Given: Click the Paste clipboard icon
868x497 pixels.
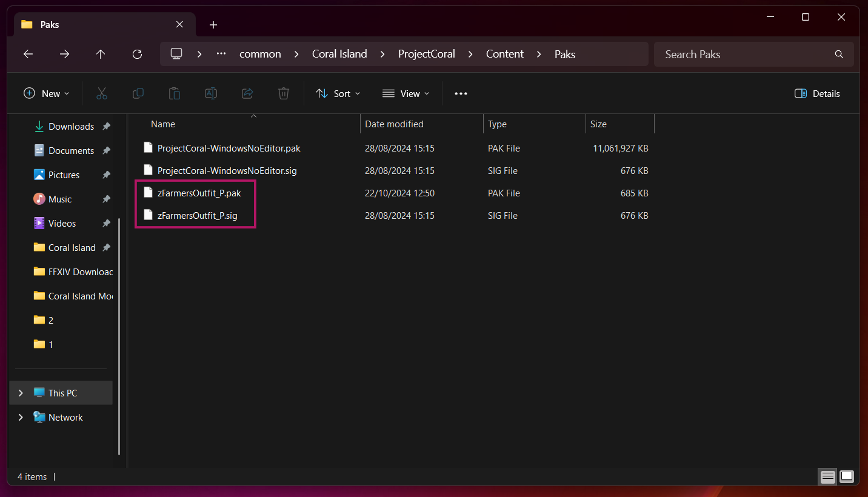Looking at the screenshot, I should click(174, 93).
